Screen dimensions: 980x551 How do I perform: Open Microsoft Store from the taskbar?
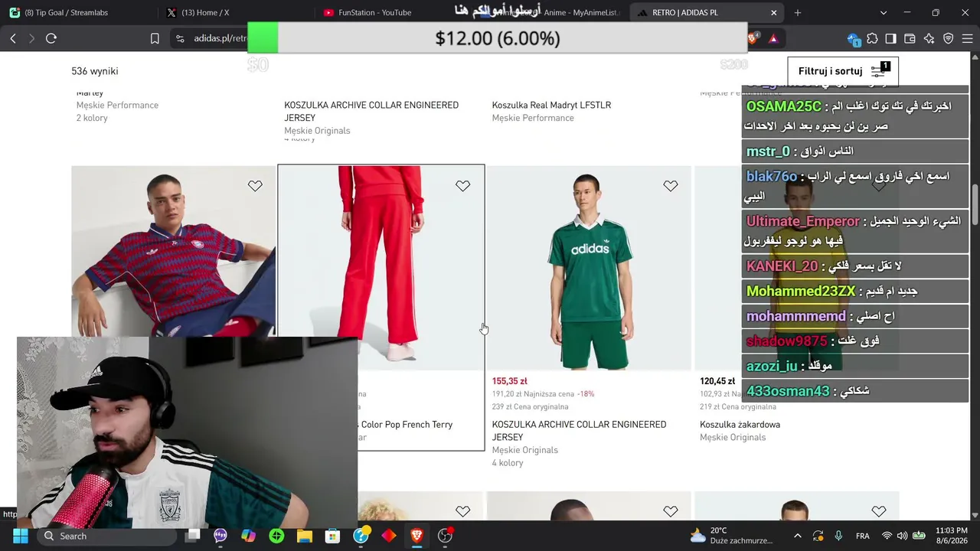pyautogui.click(x=332, y=536)
